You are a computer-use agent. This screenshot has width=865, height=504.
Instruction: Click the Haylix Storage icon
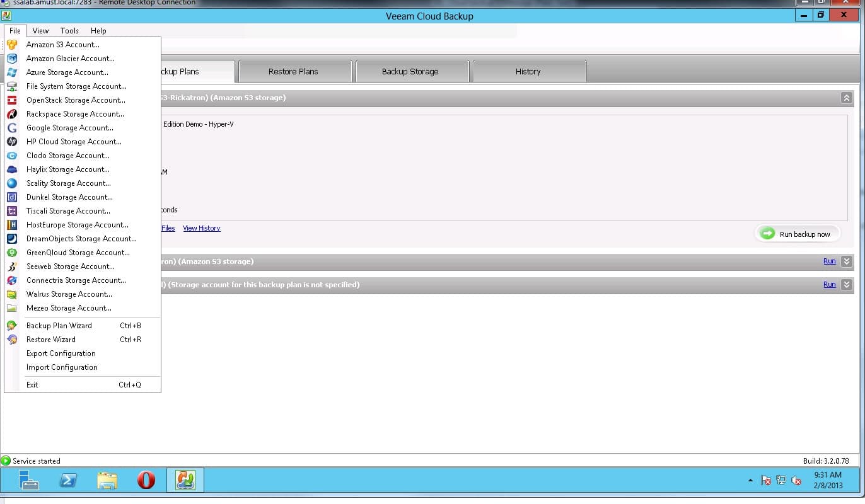[x=12, y=169]
